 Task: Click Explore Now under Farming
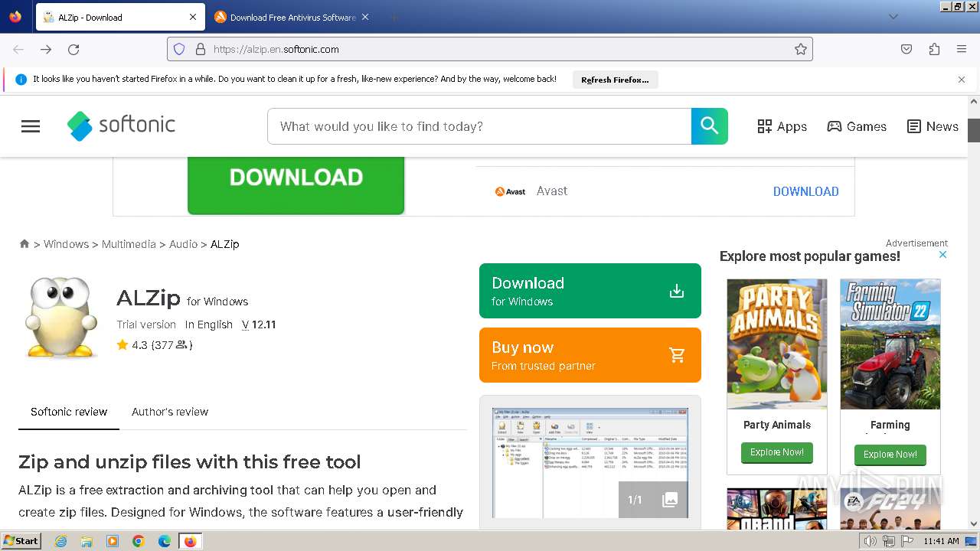(890, 455)
